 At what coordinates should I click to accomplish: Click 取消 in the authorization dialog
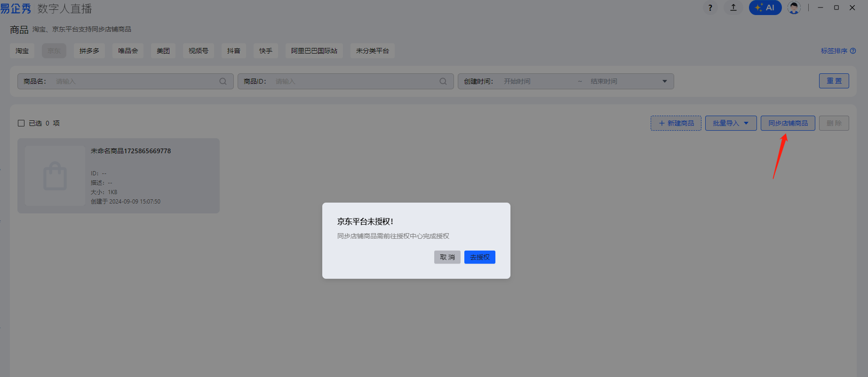tap(447, 257)
